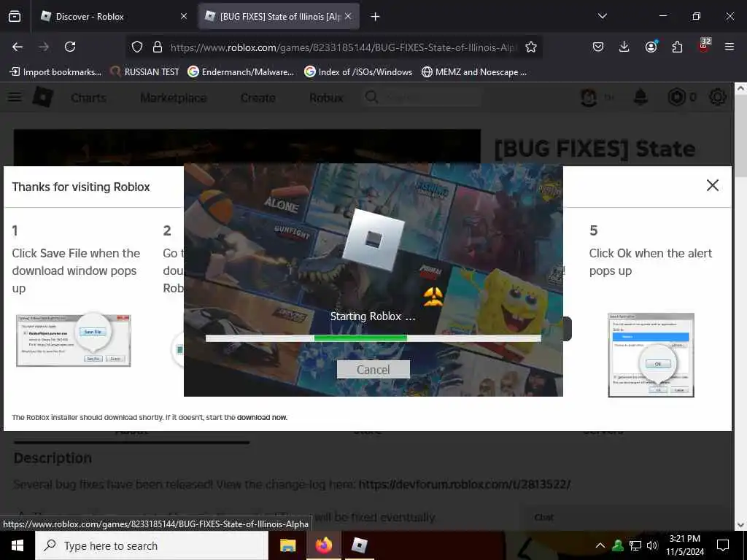
Task: Open Import bookmarks bookmark
Action: (x=55, y=72)
